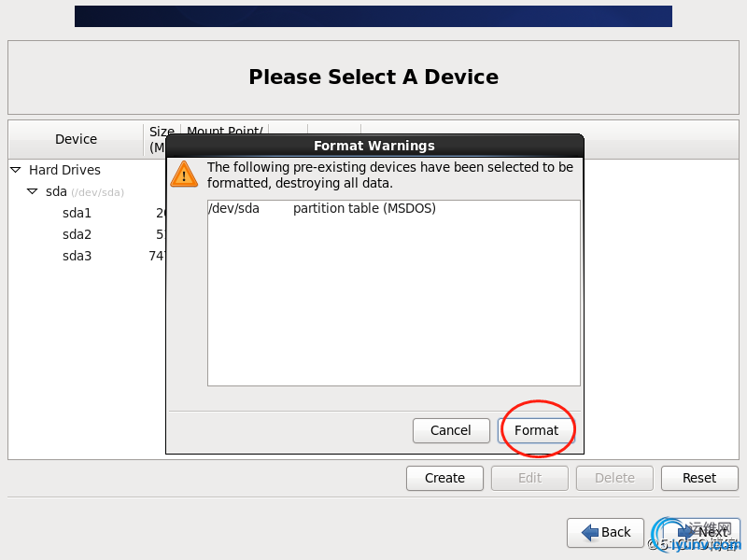Confirm formatting with the Format button

536,430
